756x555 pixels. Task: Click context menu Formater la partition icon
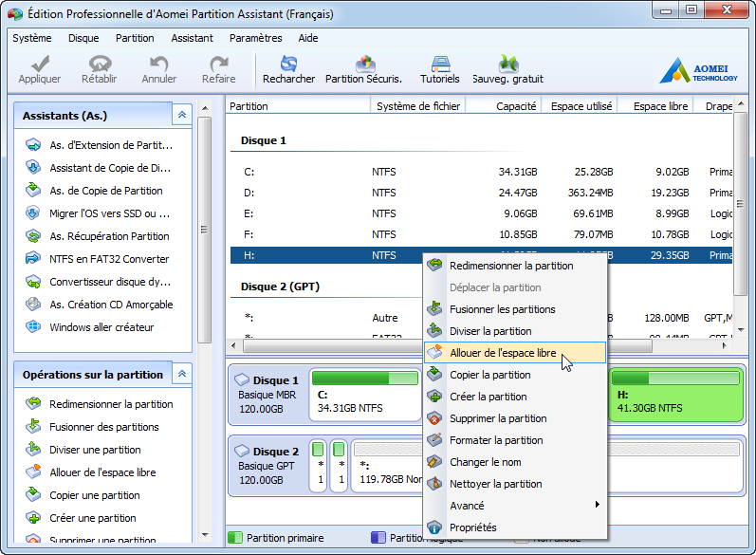(x=434, y=440)
